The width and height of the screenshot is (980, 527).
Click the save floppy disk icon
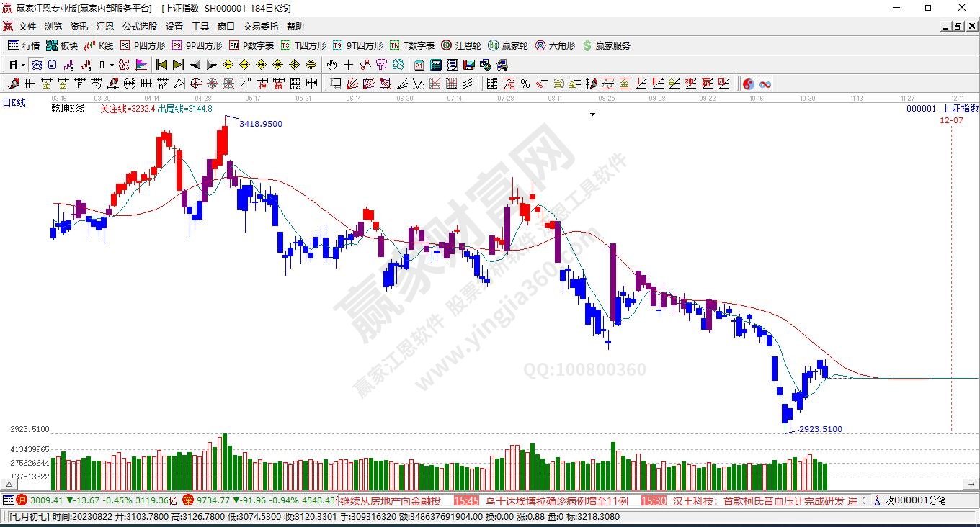(469, 65)
